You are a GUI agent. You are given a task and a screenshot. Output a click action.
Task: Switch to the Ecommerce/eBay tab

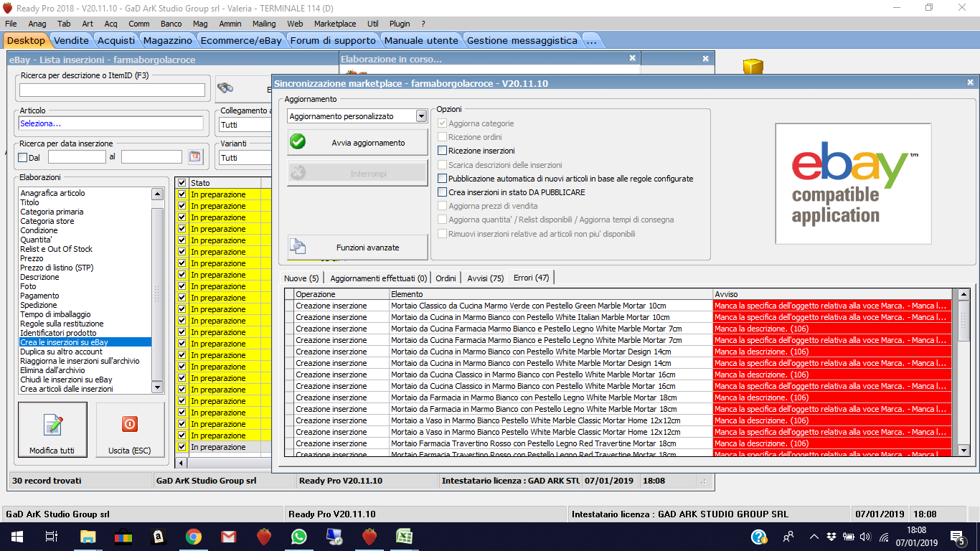pyautogui.click(x=241, y=40)
